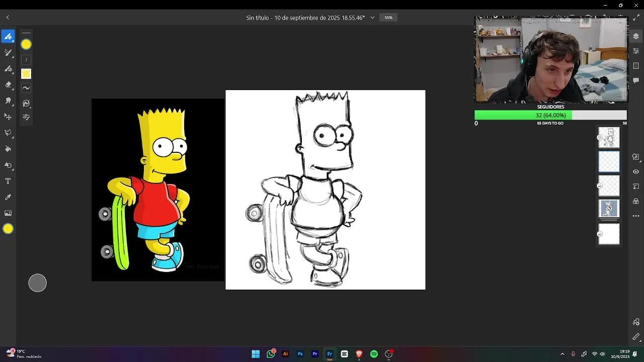Select the Paint bucket fill tool
The image size is (644, 362).
[x=8, y=149]
